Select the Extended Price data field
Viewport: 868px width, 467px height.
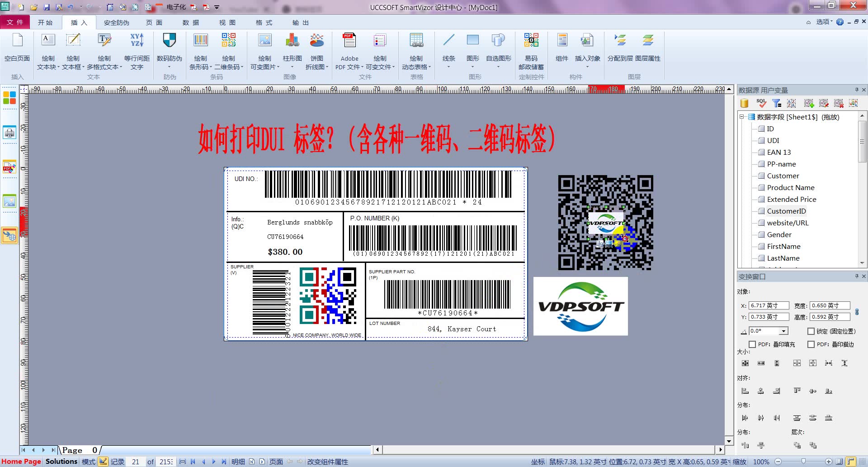792,199
